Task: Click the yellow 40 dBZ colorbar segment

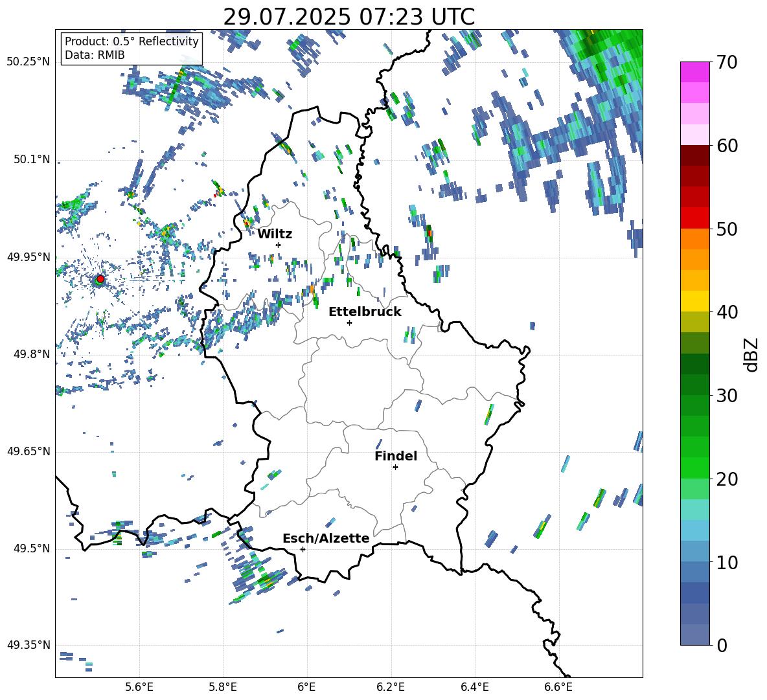Action: point(694,301)
